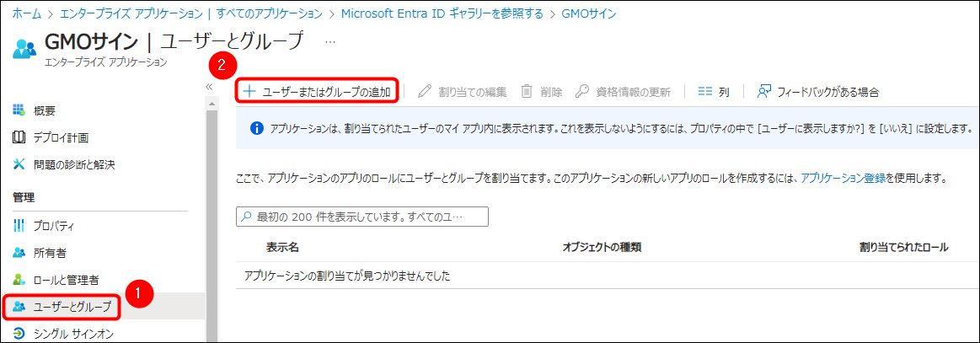Click ユーザーまたはグループの追加 button
The width and height of the screenshot is (980, 343).
point(318,91)
